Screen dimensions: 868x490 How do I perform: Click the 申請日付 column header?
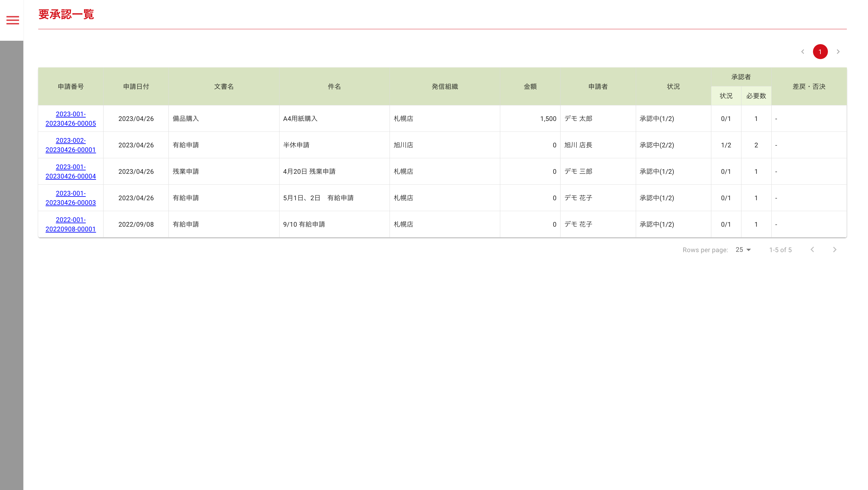(x=136, y=87)
